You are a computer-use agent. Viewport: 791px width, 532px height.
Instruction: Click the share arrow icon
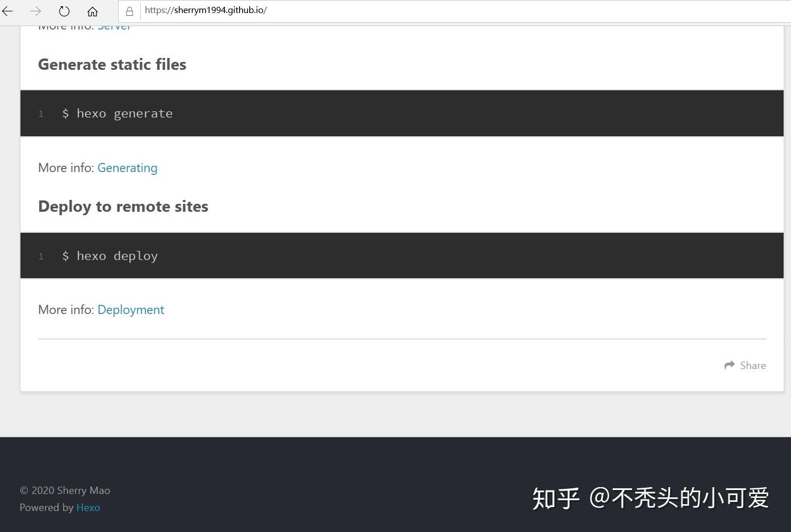(x=730, y=365)
